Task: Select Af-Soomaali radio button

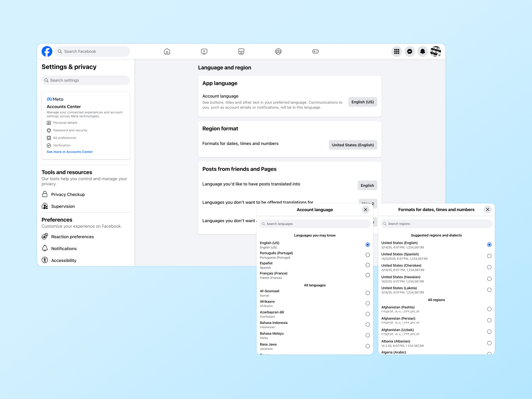Action: 368,293
